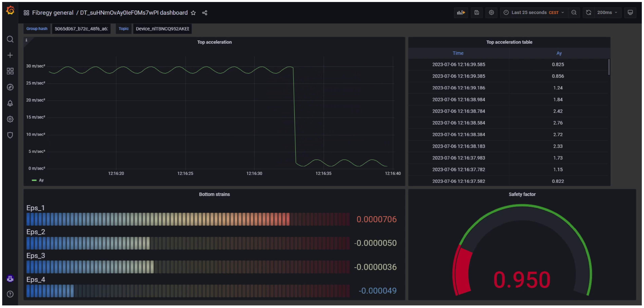Open the search icon in sidebar

10,39
